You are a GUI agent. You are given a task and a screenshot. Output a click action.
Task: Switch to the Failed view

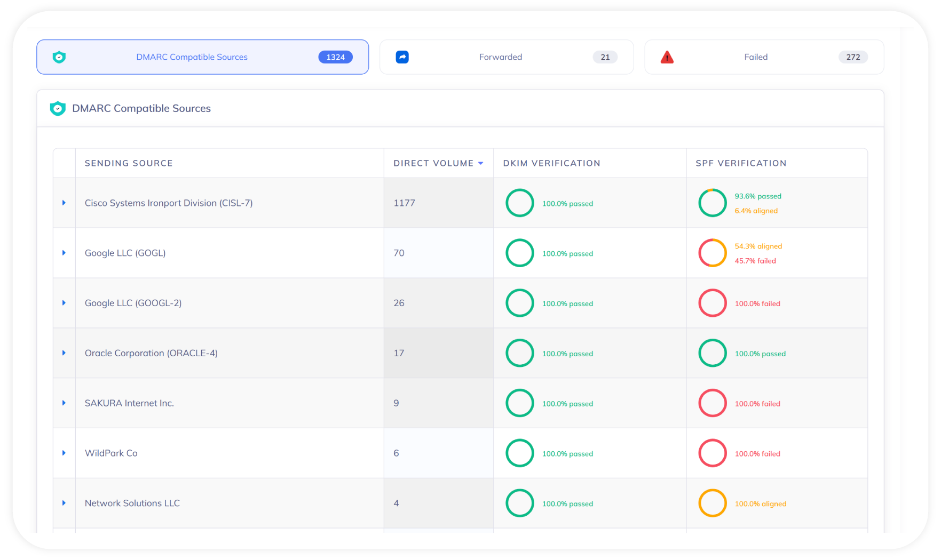(x=756, y=57)
